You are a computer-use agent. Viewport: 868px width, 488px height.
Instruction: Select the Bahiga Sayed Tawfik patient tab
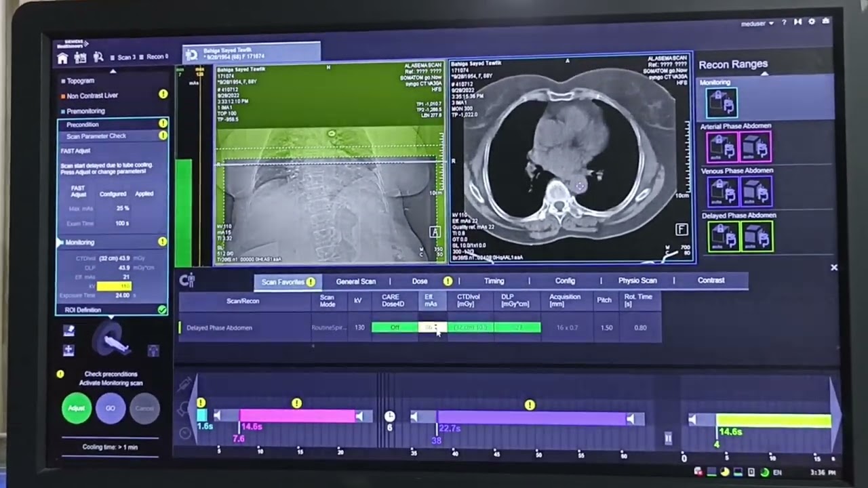[252, 53]
